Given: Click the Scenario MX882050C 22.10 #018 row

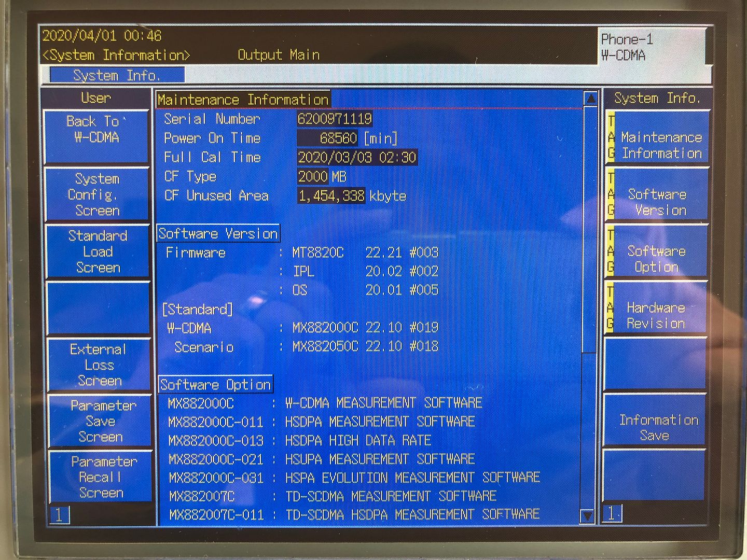Looking at the screenshot, I should (306, 346).
